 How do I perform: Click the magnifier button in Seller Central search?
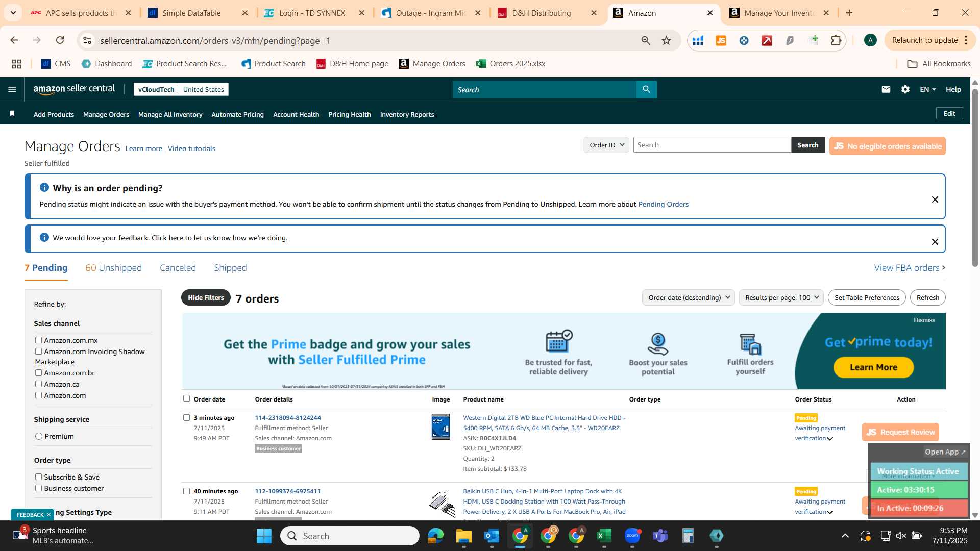[x=646, y=89]
